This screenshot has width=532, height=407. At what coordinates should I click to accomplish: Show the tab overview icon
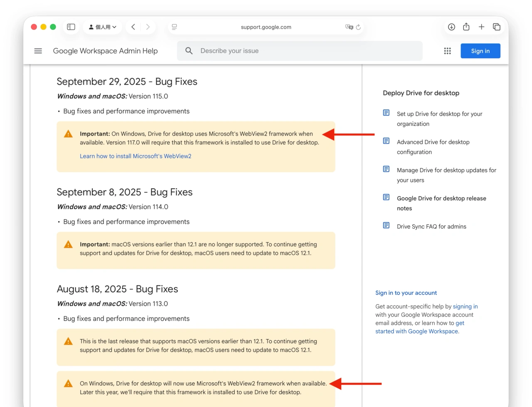[497, 27]
